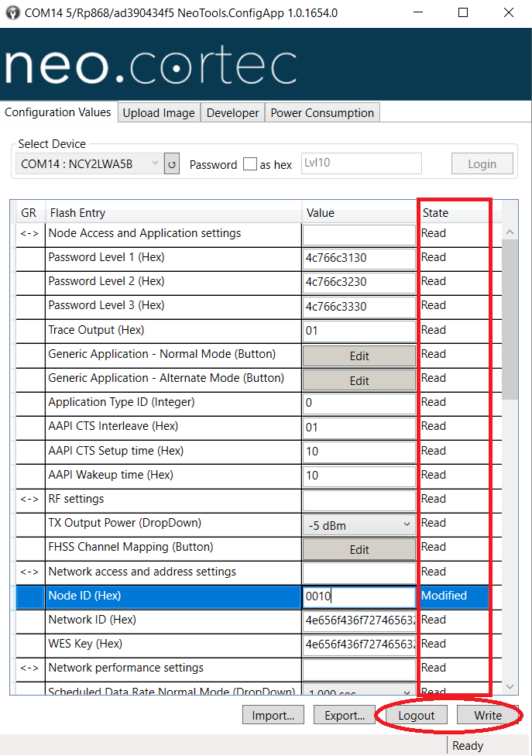
Task: Collapse Network performance settings group
Action: 29,668
